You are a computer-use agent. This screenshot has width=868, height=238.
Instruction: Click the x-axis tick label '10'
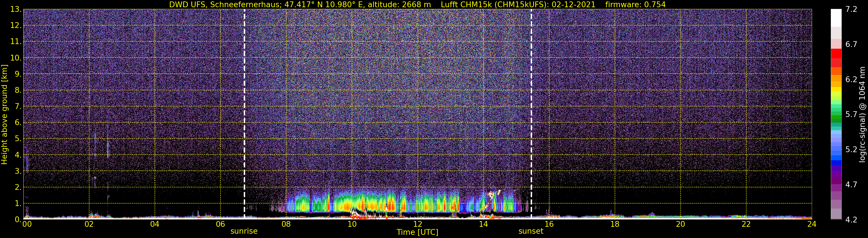[352, 224]
